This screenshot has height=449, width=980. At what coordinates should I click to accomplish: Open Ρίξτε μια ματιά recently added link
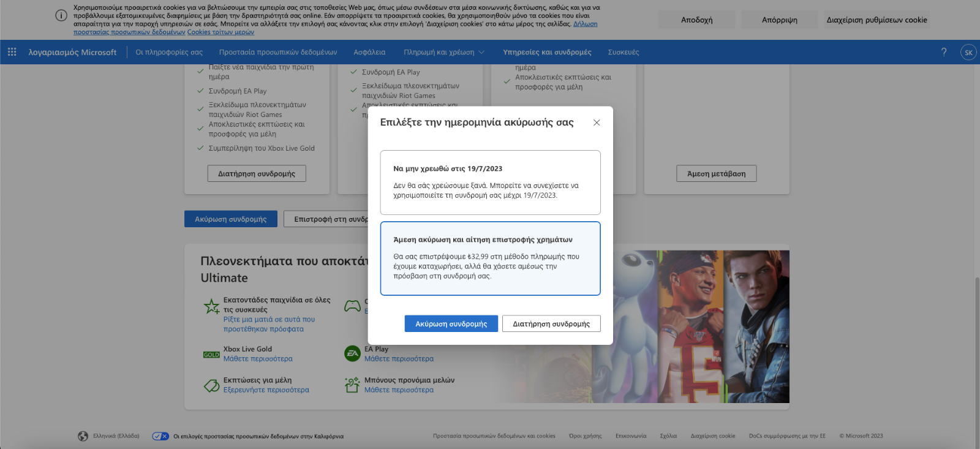269,324
